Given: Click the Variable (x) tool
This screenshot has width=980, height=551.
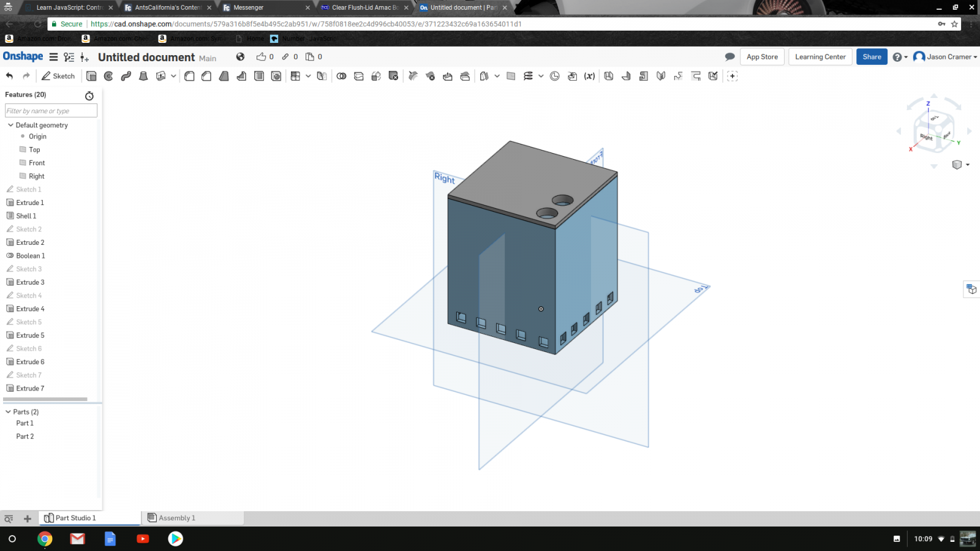Looking at the screenshot, I should (x=589, y=76).
